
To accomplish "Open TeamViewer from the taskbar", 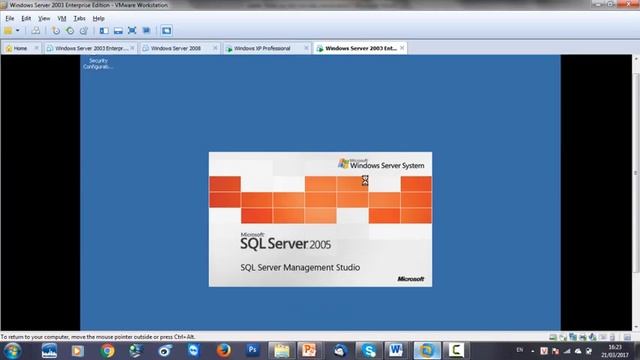I will [x=194, y=351].
